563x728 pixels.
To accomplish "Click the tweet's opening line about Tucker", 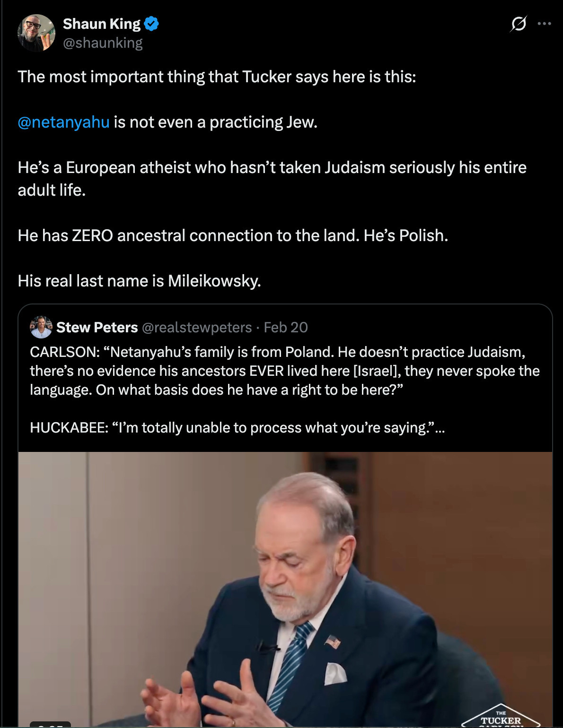I will click(217, 77).
